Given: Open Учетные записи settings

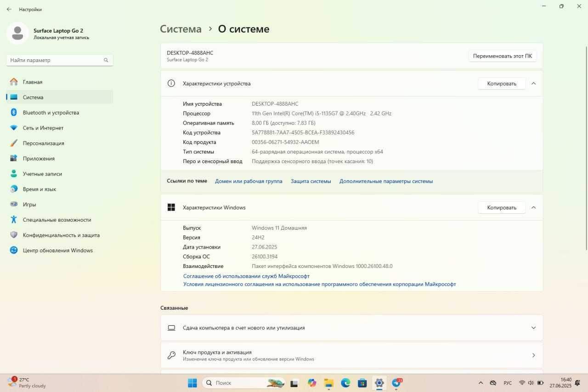Looking at the screenshot, I should point(60,174).
